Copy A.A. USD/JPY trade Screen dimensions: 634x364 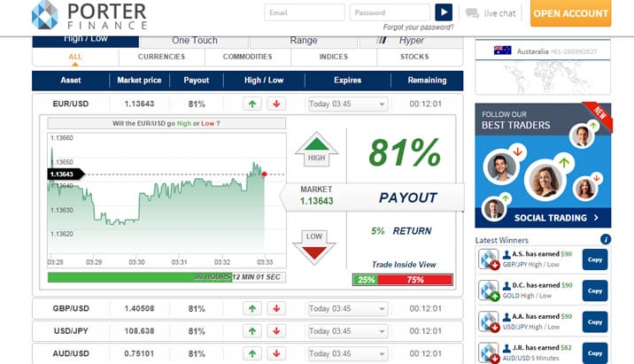click(x=595, y=322)
